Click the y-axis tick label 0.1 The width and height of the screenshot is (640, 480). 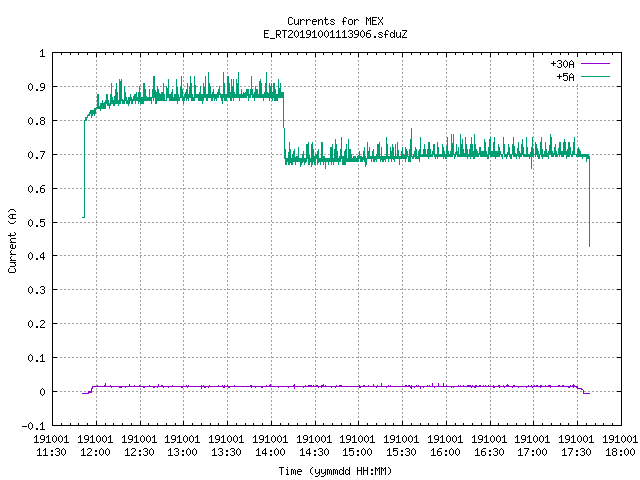click(36, 358)
